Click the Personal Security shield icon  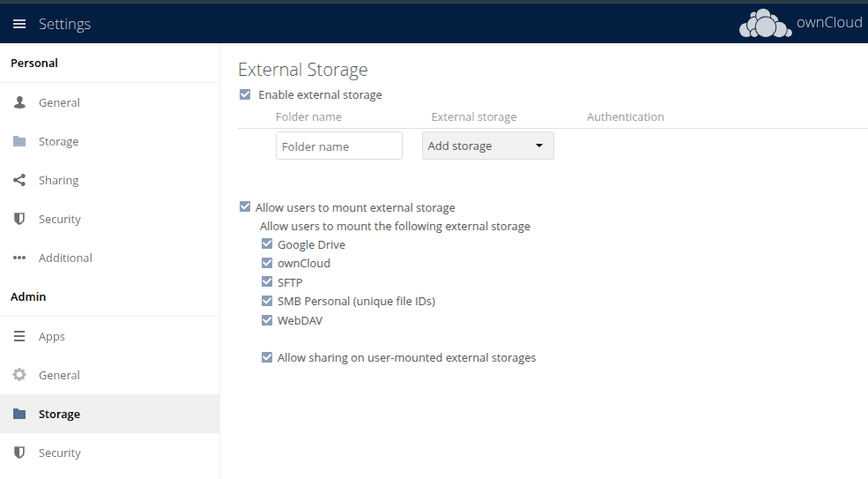tap(19, 219)
